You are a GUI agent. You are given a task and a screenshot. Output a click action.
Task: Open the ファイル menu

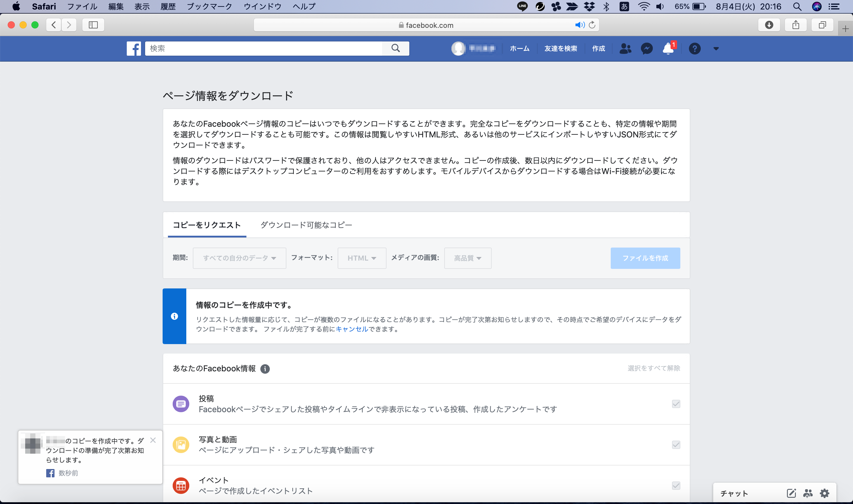[x=82, y=7]
